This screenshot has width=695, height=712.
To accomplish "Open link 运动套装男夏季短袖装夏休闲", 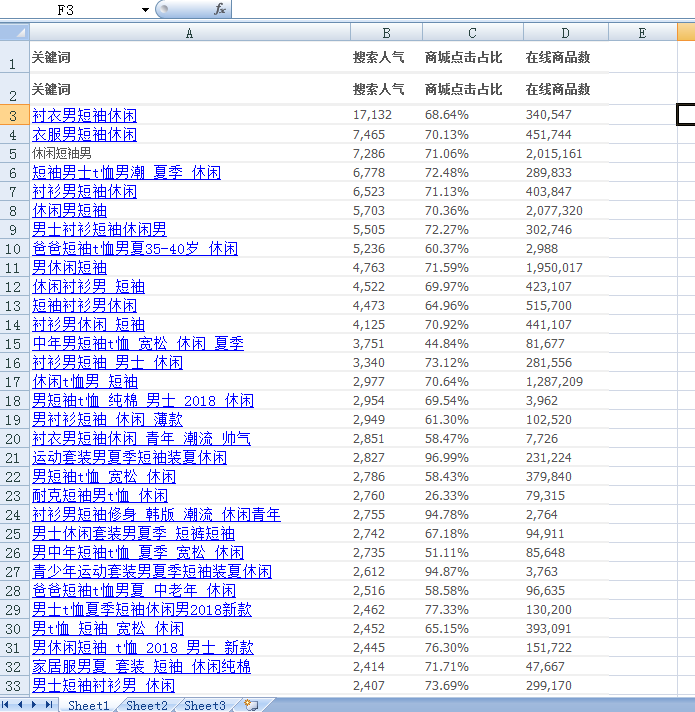I will pos(129,458).
